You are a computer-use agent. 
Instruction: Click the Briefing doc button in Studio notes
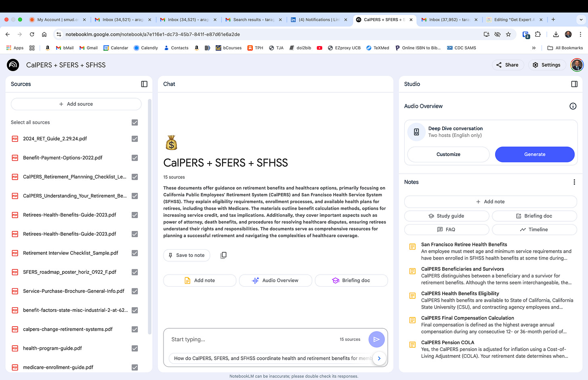click(534, 216)
